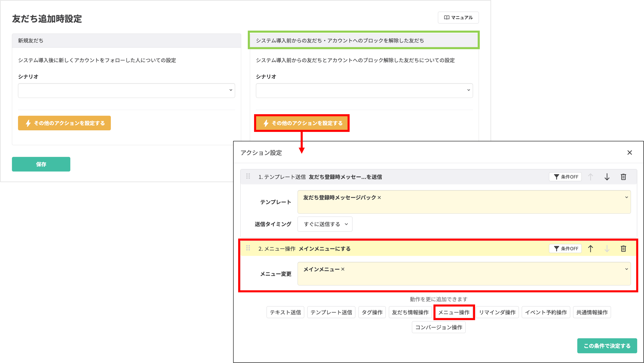Open the シナリオ dropdown for pre-system friends
The height and width of the screenshot is (363, 644).
[x=364, y=90]
